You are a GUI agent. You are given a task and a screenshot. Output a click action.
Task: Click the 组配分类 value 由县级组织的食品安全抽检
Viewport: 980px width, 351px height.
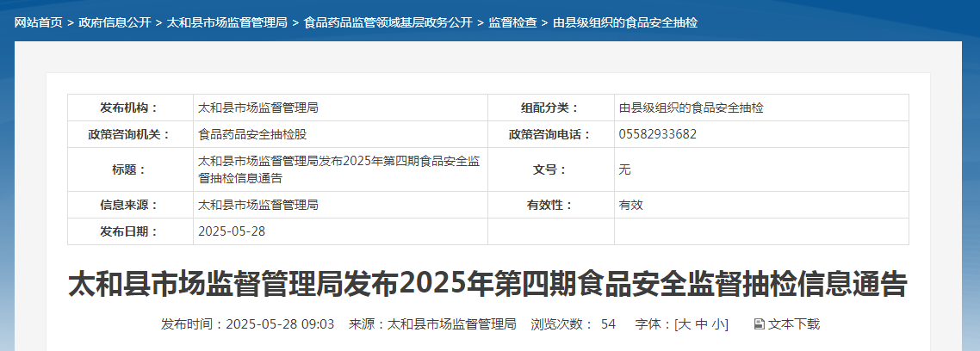(x=692, y=108)
